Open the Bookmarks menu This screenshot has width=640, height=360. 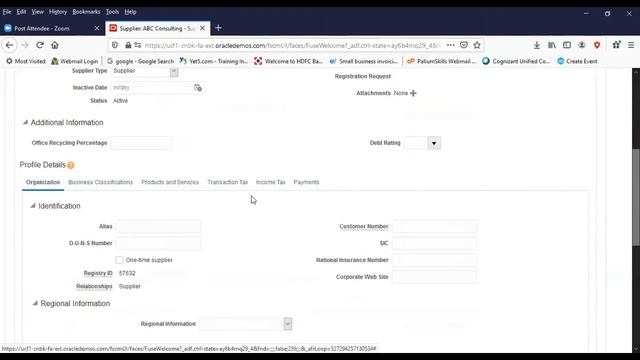(x=86, y=12)
